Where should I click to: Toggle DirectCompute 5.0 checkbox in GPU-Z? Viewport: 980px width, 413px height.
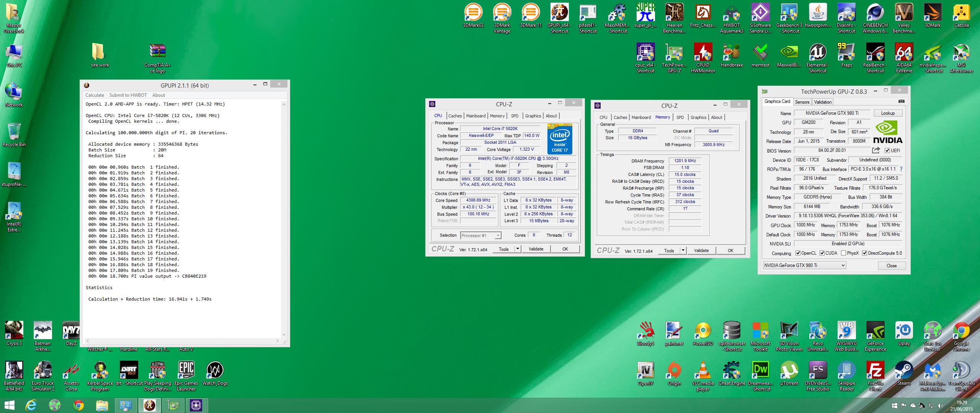pyautogui.click(x=864, y=253)
